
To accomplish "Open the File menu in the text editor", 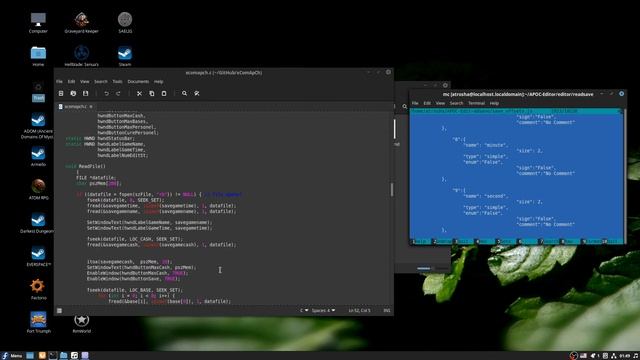I will pos(60,82).
